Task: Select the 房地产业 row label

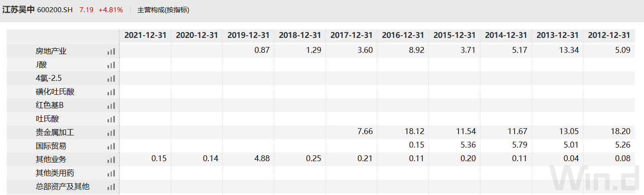Action: [x=51, y=51]
